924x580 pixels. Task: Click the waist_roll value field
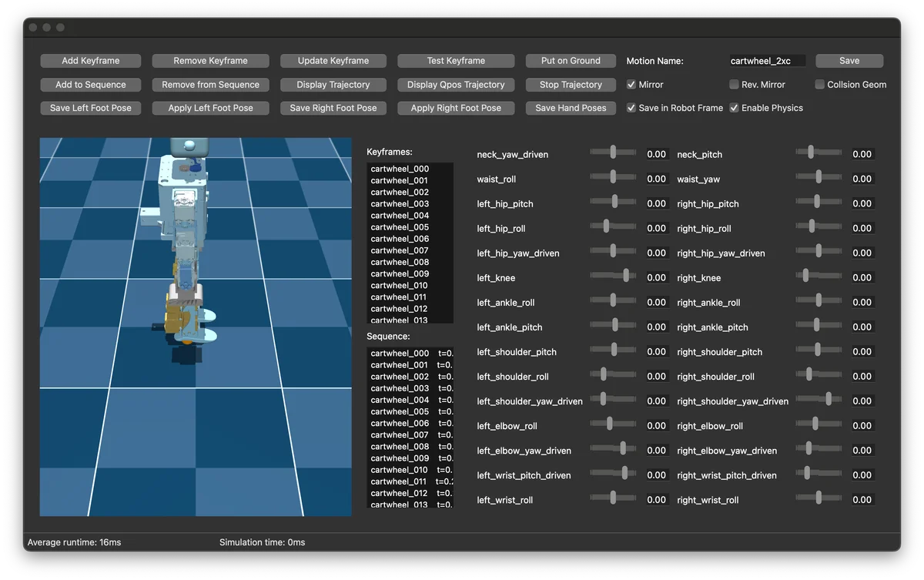pos(656,179)
